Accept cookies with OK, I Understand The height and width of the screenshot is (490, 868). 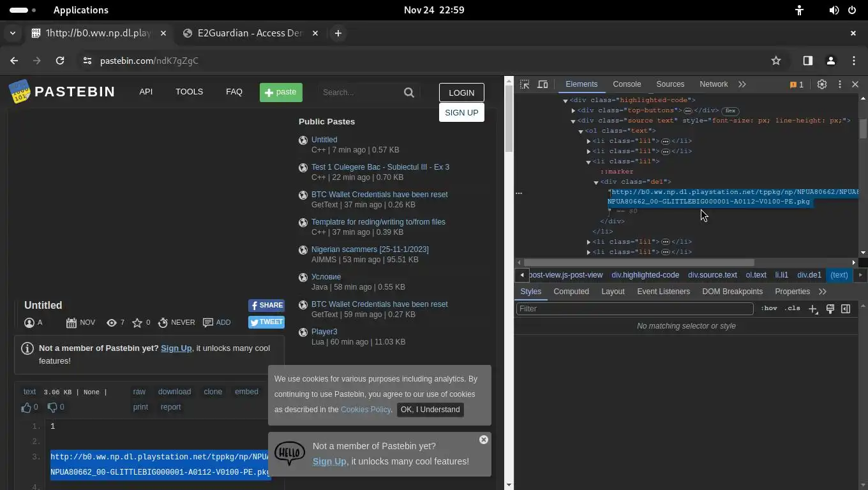(x=430, y=410)
